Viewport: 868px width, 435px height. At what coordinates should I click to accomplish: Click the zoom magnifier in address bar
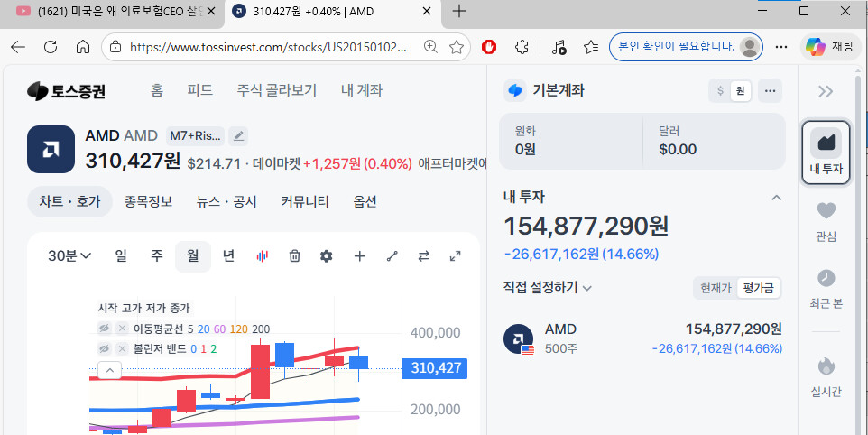click(x=430, y=47)
